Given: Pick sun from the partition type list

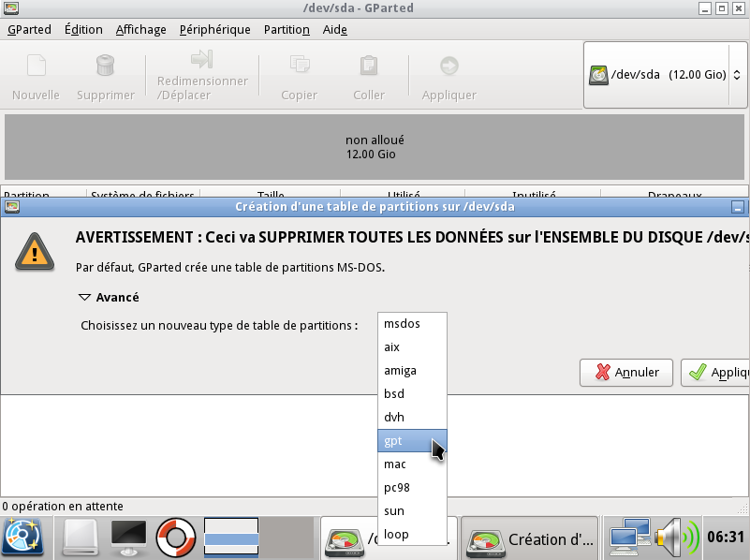Looking at the screenshot, I should click(412, 511).
